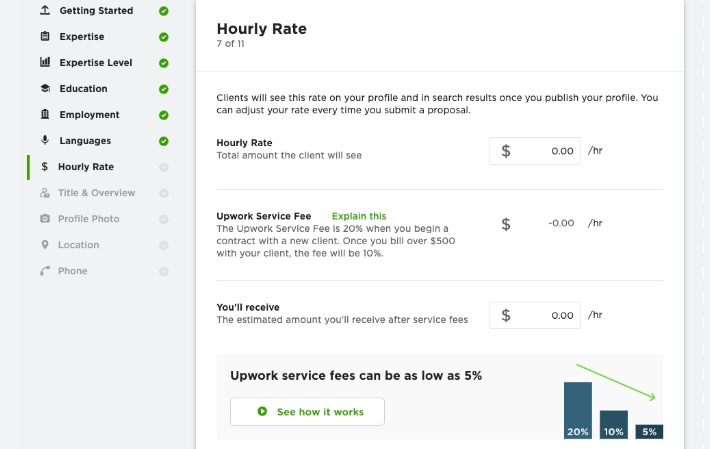Open the Title & Overview step
The width and height of the screenshot is (710, 449).
[x=96, y=193]
